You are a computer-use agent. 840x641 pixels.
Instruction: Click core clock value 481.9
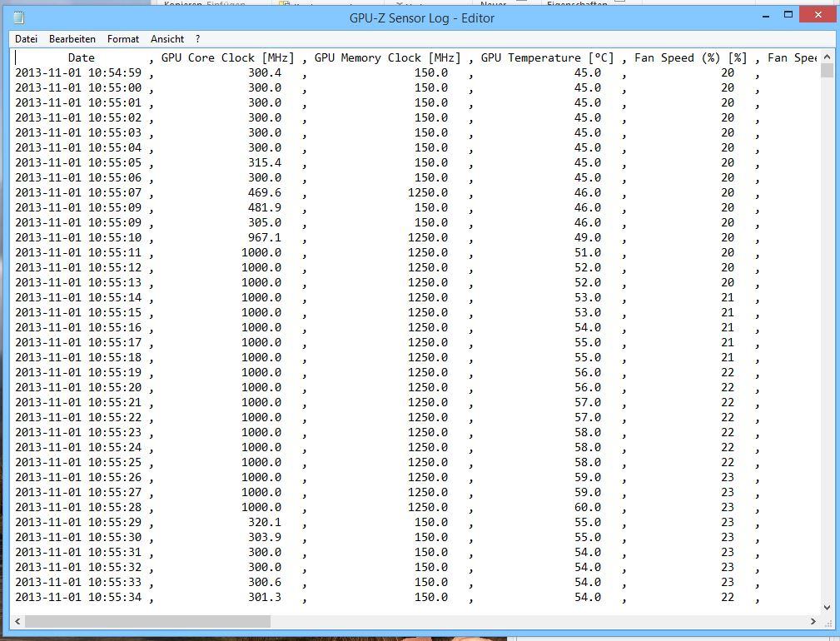pyautogui.click(x=265, y=208)
